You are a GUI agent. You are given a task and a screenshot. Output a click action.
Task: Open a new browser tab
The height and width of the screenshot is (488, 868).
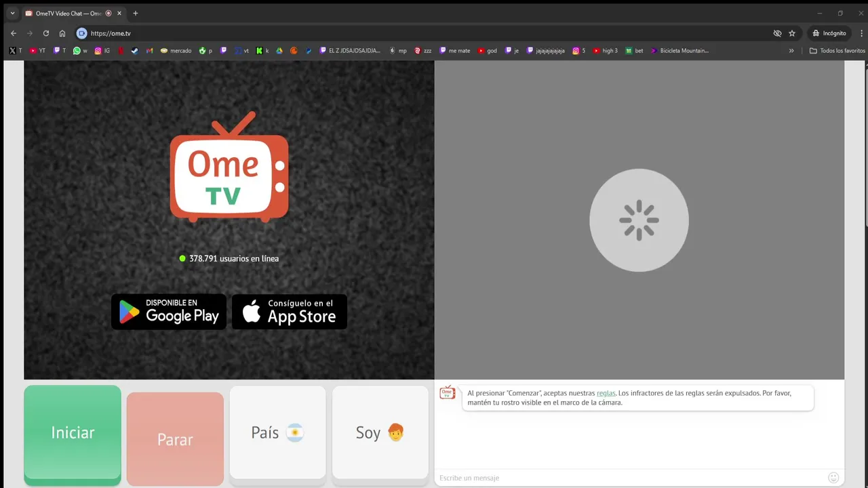click(136, 13)
